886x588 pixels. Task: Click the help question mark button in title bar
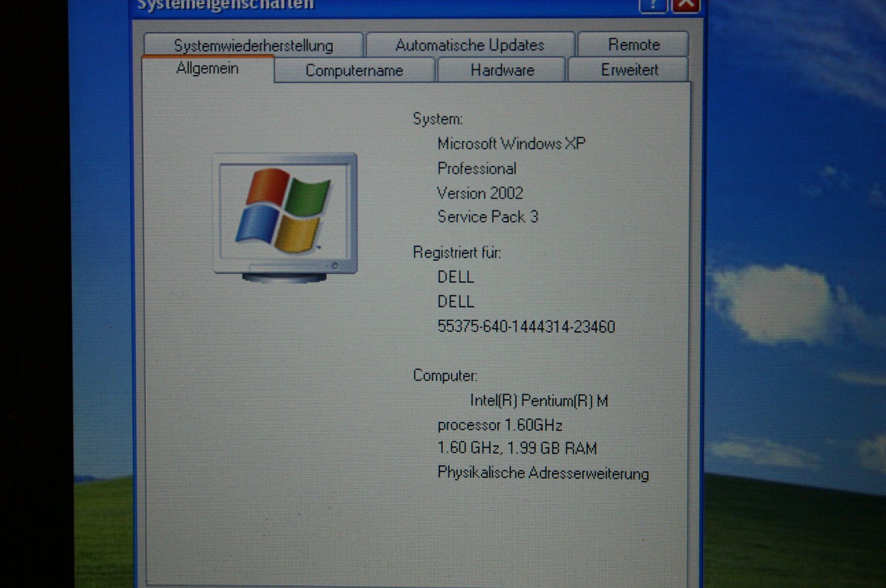(653, 5)
